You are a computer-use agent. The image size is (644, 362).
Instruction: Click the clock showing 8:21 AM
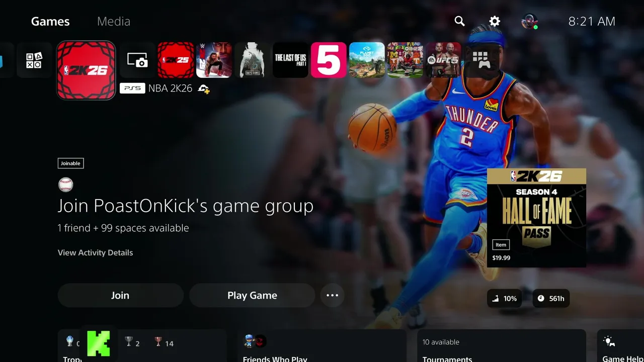tap(592, 21)
